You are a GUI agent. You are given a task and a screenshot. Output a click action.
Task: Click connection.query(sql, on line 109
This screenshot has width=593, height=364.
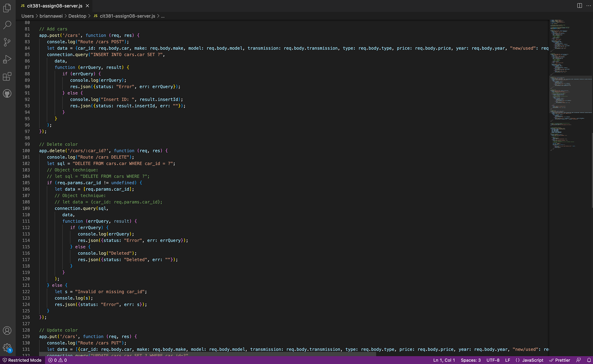pyautogui.click(x=82, y=209)
